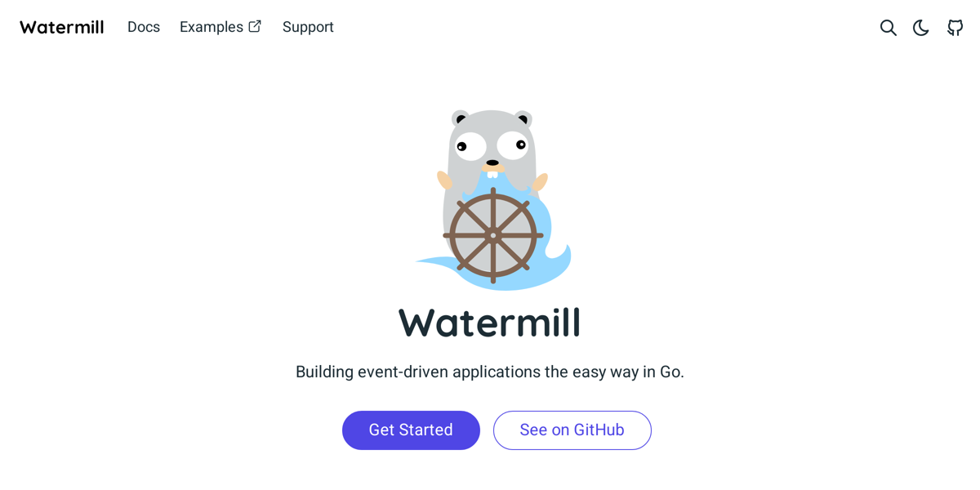980x490 pixels.
Task: Select Support in the top navigation
Action: (x=308, y=27)
